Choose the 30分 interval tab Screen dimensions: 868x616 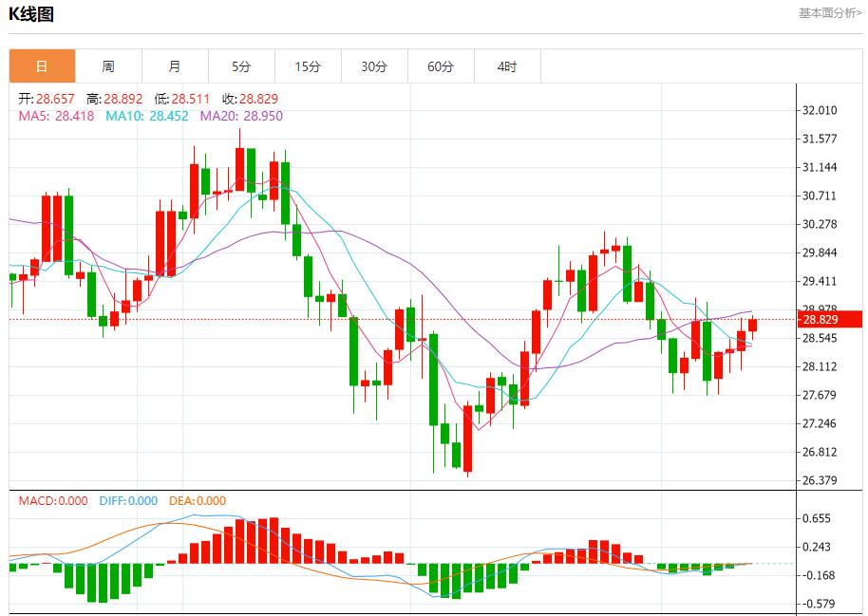point(374,66)
